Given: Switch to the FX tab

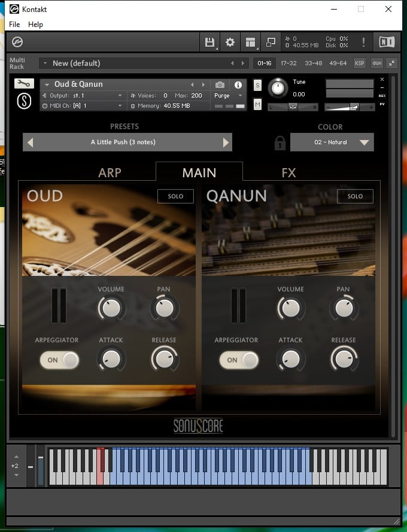Looking at the screenshot, I should coord(289,173).
